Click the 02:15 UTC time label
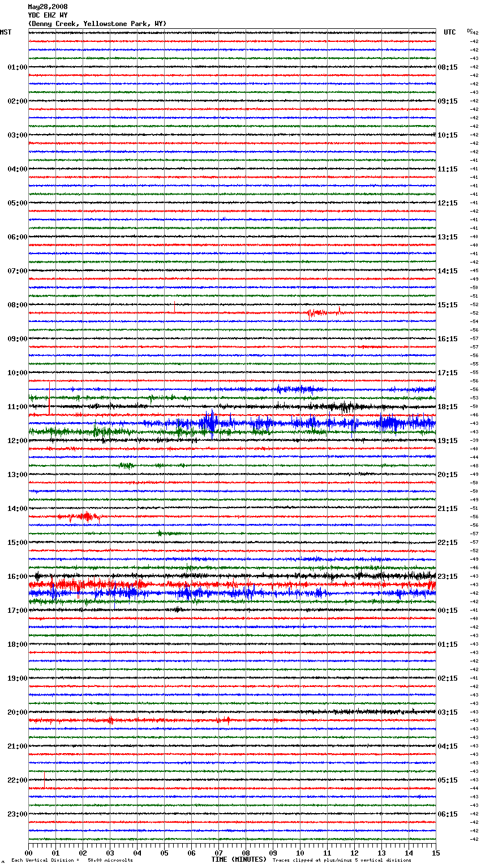The height and width of the screenshot is (868, 481). [x=448, y=678]
